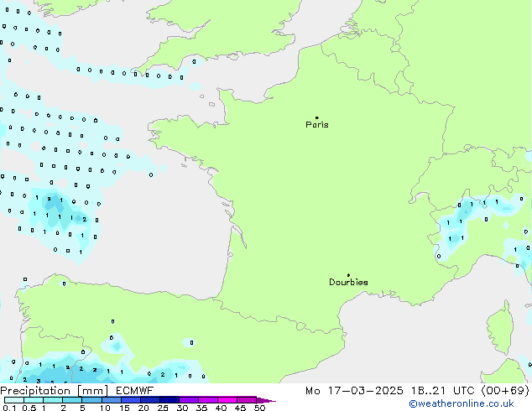The height and width of the screenshot is (411, 532).
Task: Click the 'Precipitation [mm]' legend title
Action: 55,391
